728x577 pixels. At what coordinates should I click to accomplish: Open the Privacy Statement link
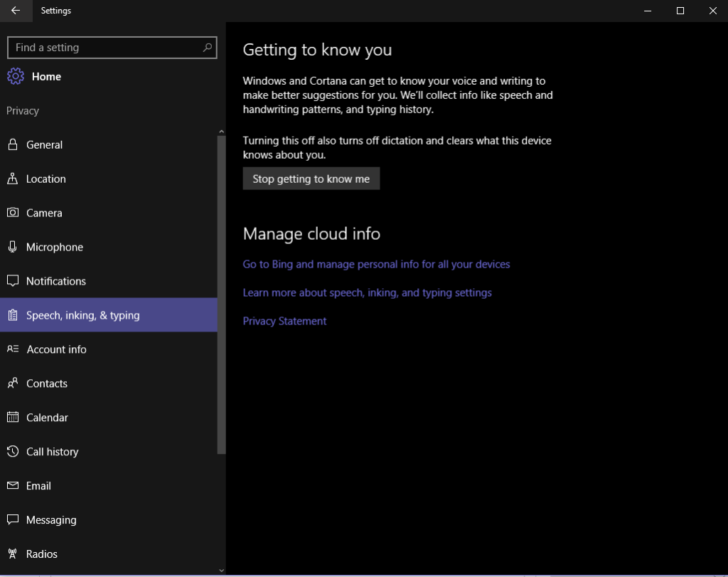coord(284,321)
